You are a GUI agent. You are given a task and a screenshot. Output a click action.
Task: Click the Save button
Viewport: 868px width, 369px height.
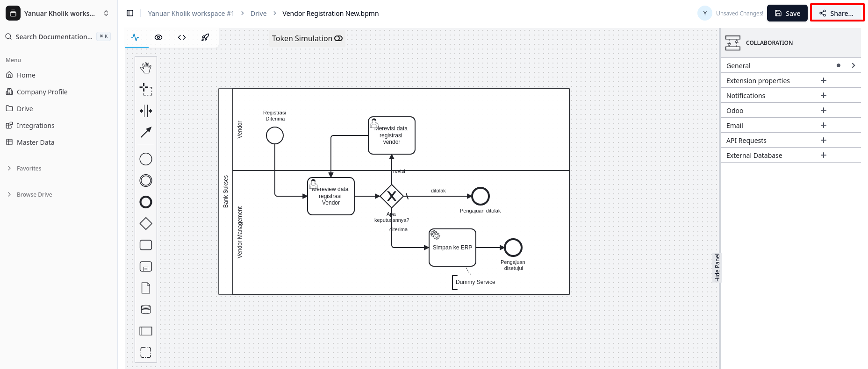[x=787, y=13]
